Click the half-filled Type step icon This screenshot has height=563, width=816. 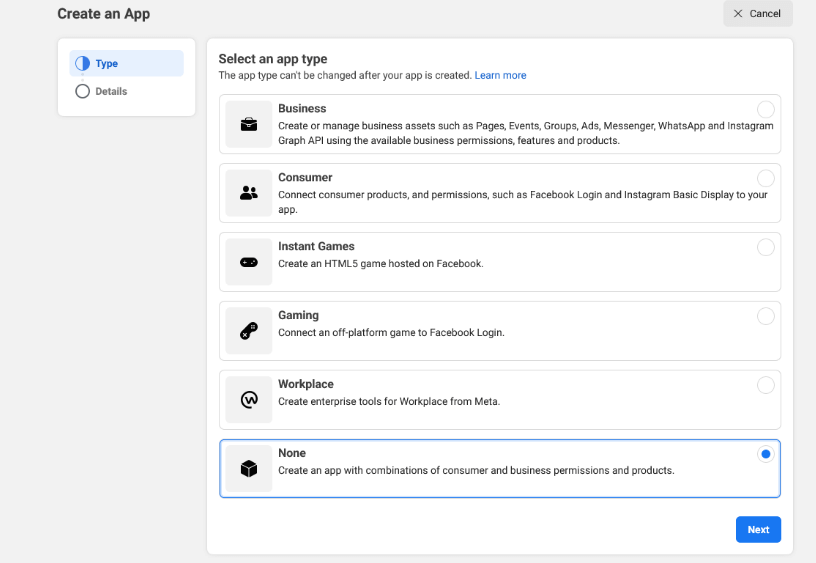point(83,64)
